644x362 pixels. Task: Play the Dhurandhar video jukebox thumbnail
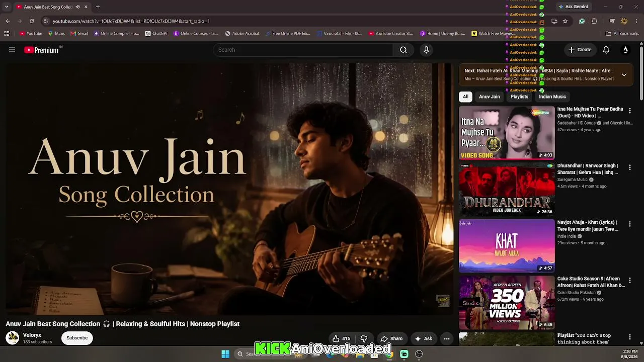(507, 189)
